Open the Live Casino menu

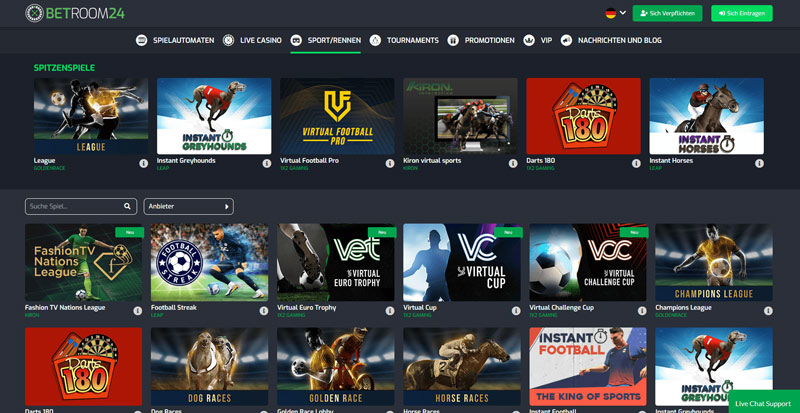tap(261, 40)
